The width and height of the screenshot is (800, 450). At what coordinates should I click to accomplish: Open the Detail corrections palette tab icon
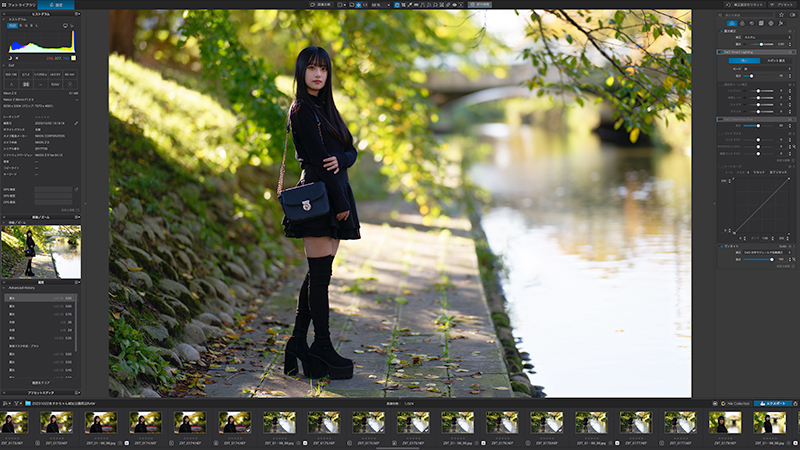(752, 23)
